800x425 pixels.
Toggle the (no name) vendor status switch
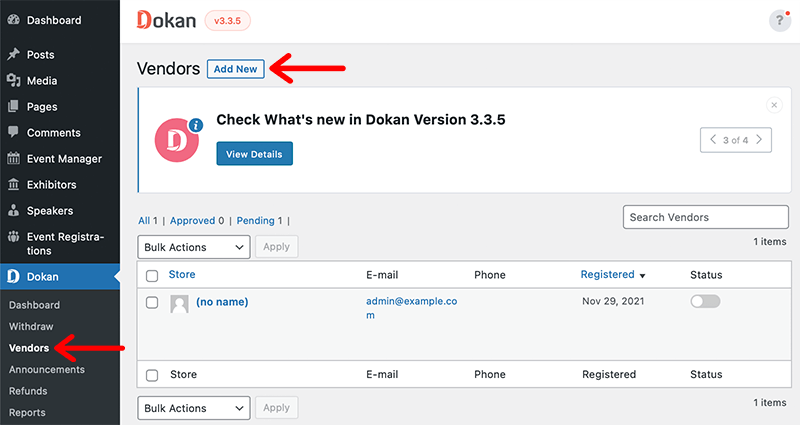coord(705,301)
